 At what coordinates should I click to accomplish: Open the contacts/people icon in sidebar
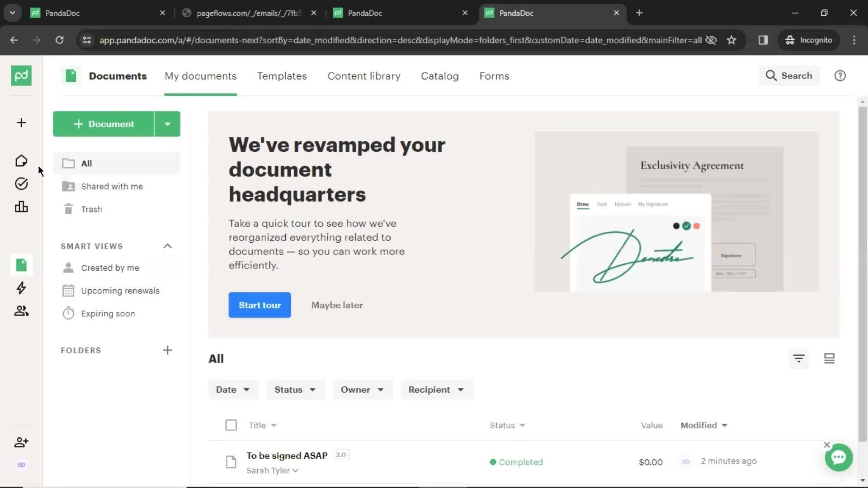21,310
